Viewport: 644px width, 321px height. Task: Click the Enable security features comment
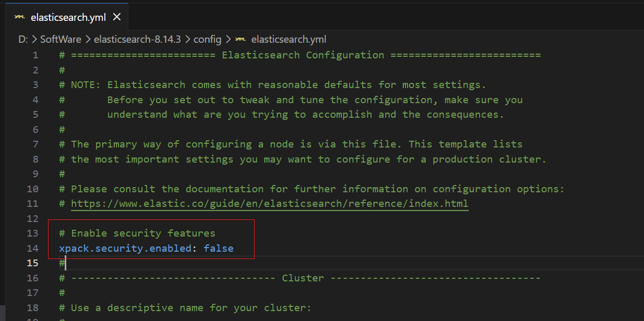click(137, 233)
